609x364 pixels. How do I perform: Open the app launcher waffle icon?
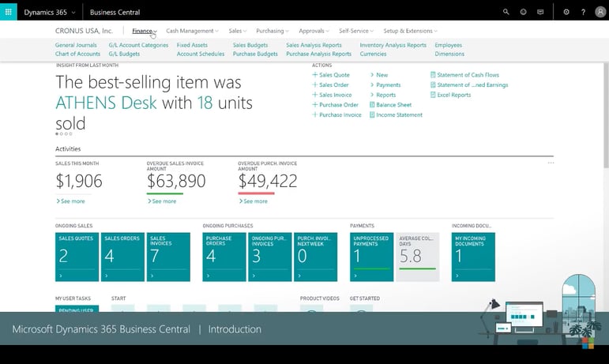(x=8, y=12)
